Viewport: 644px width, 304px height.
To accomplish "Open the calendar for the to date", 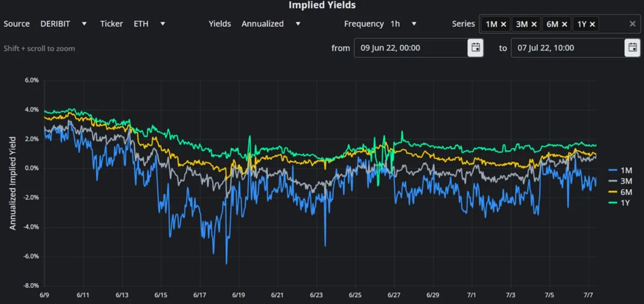I will (632, 48).
